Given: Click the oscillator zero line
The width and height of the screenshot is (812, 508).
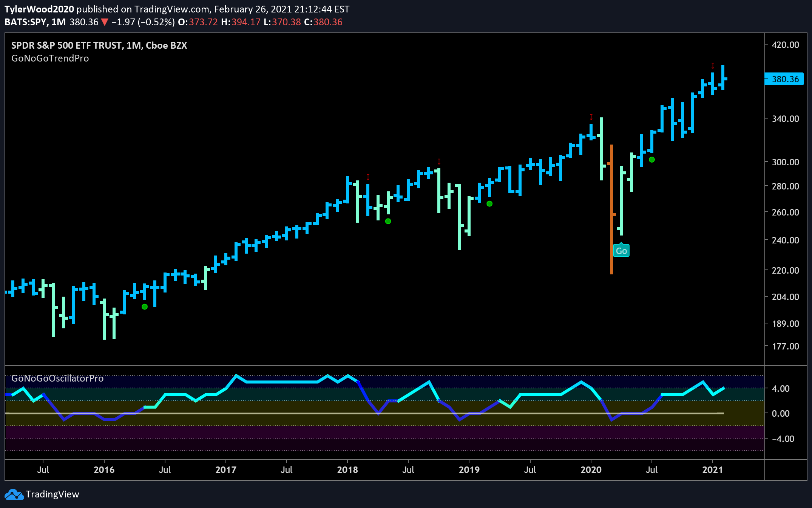Looking at the screenshot, I should [x=364, y=413].
